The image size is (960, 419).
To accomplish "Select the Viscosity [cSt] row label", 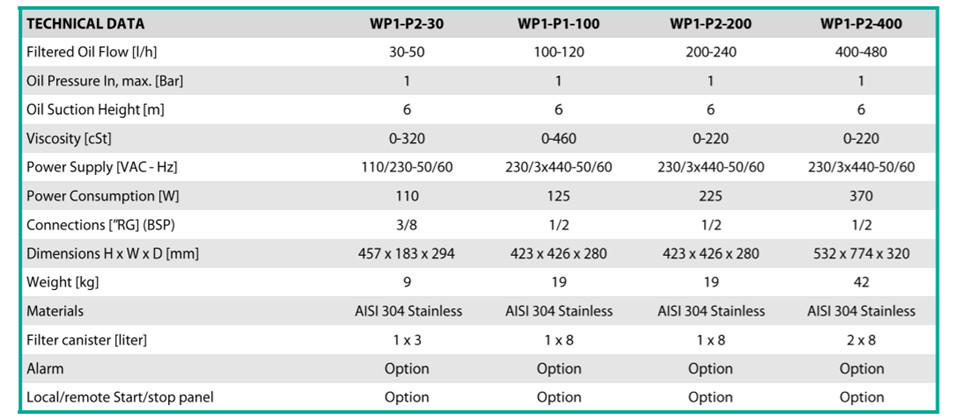I will tap(69, 138).
